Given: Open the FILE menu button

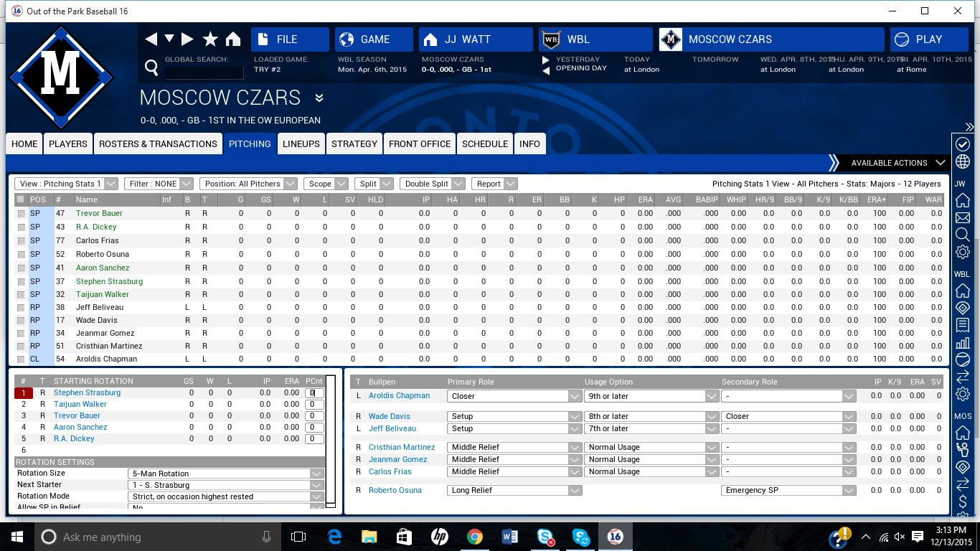Looking at the screenshot, I should (x=290, y=39).
